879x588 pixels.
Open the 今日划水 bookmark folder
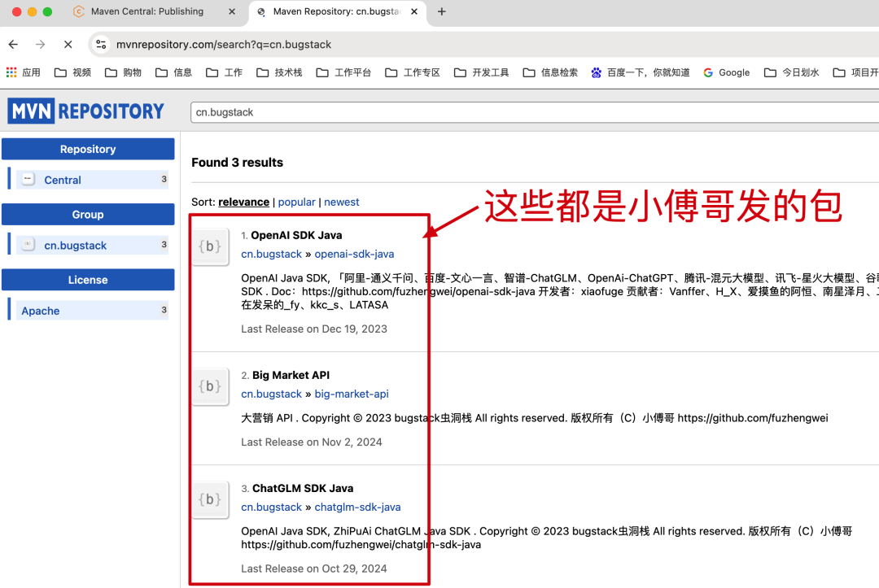point(792,72)
